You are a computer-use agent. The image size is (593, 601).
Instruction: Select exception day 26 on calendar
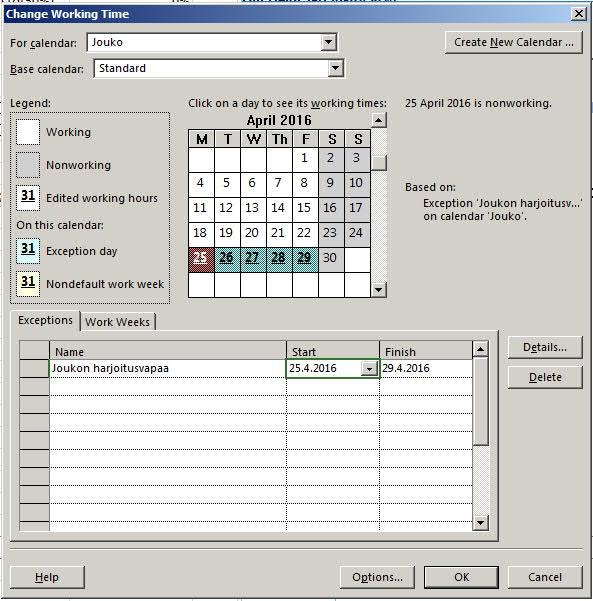(x=227, y=259)
